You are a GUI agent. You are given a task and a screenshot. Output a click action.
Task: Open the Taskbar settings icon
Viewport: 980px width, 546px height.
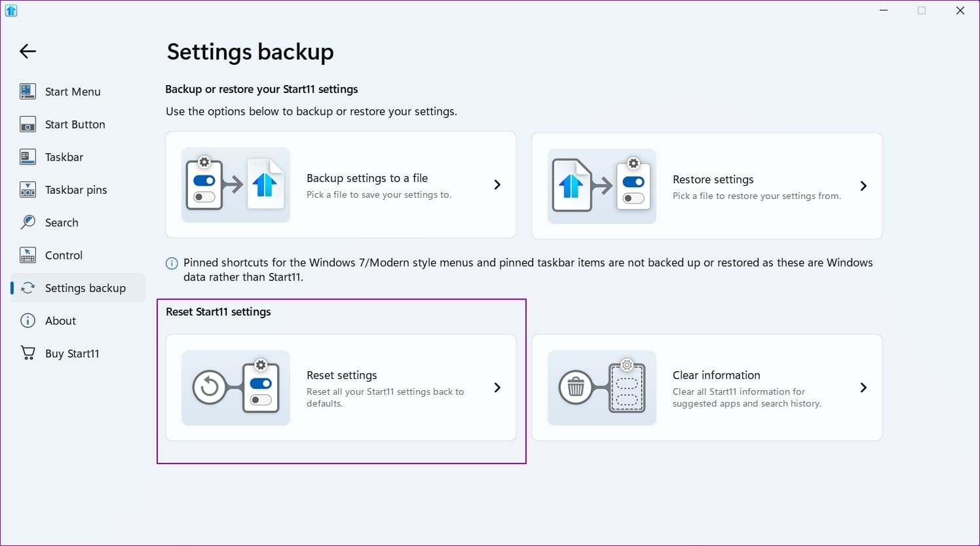point(28,156)
